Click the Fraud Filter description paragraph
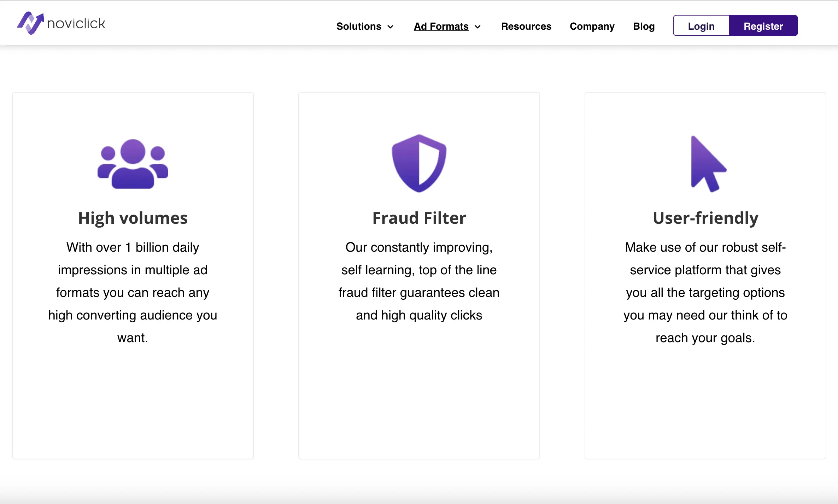The width and height of the screenshot is (838, 504). [x=419, y=281]
